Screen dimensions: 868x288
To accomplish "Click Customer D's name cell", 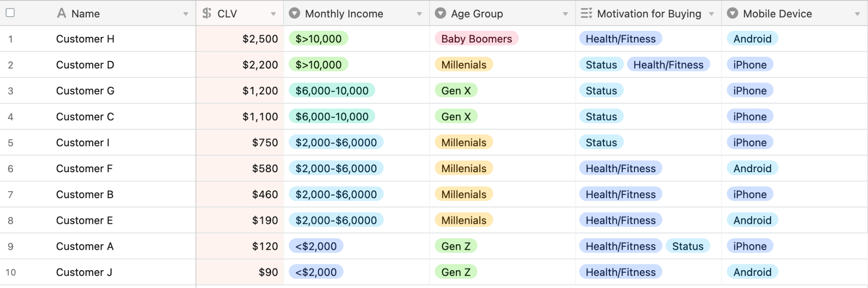I will [85, 65].
